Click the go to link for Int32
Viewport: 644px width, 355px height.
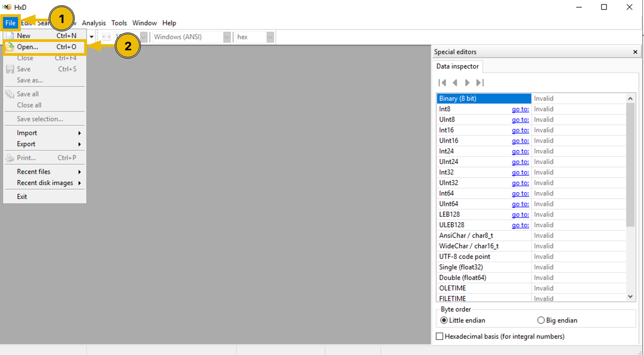tap(520, 172)
